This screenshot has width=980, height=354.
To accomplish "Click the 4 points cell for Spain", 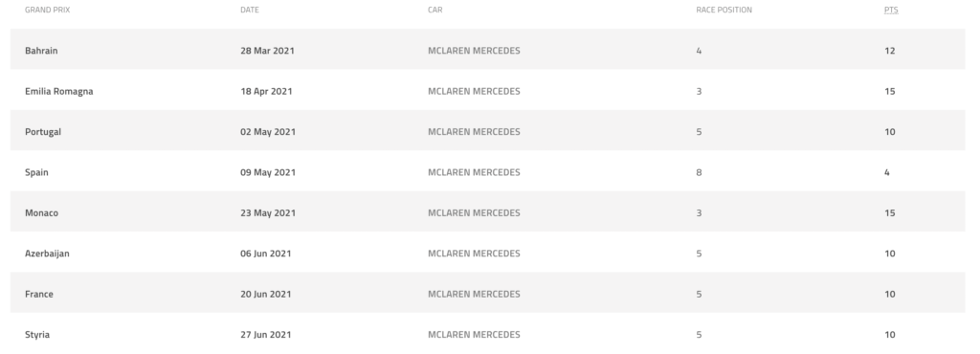I will point(886,172).
